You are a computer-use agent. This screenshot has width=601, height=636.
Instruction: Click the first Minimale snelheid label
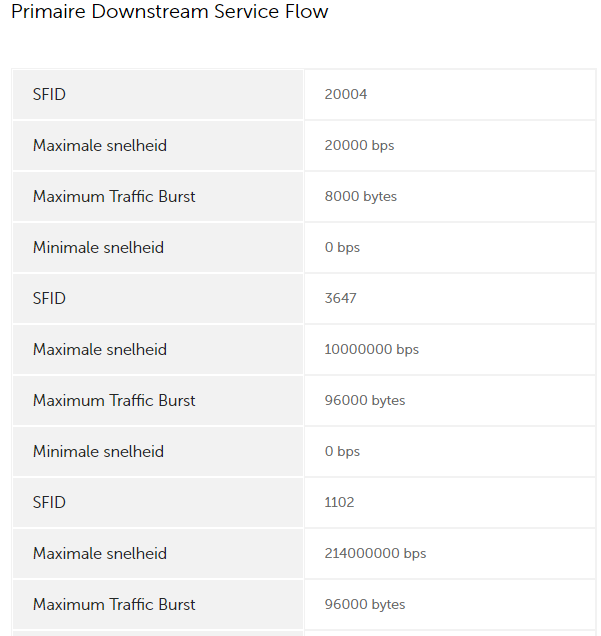tap(98, 247)
